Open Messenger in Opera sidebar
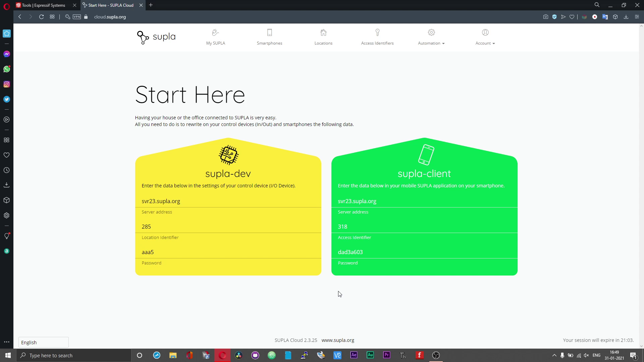 tap(7, 54)
